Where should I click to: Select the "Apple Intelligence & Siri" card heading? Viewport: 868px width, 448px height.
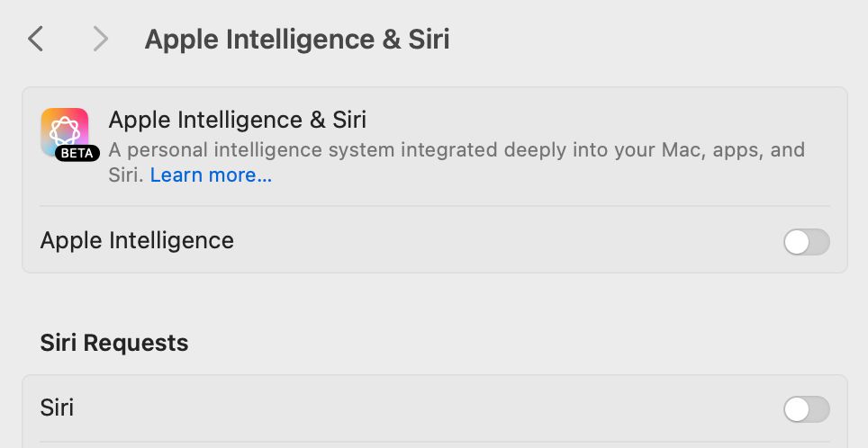point(238,120)
